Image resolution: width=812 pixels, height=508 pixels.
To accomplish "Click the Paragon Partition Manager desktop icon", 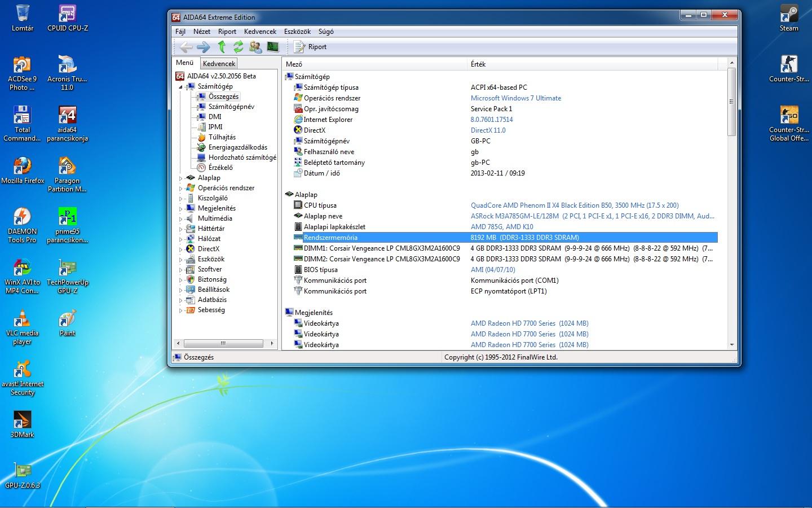I will click(67, 174).
